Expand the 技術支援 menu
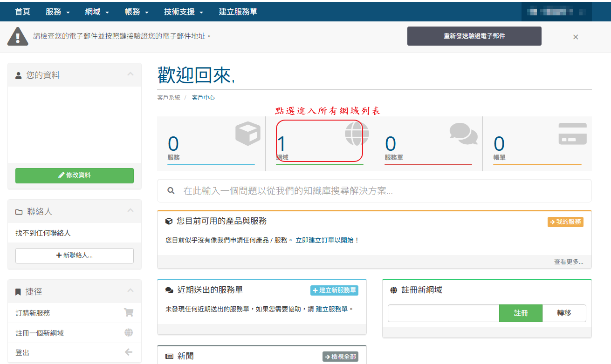The image size is (611, 364). [184, 12]
